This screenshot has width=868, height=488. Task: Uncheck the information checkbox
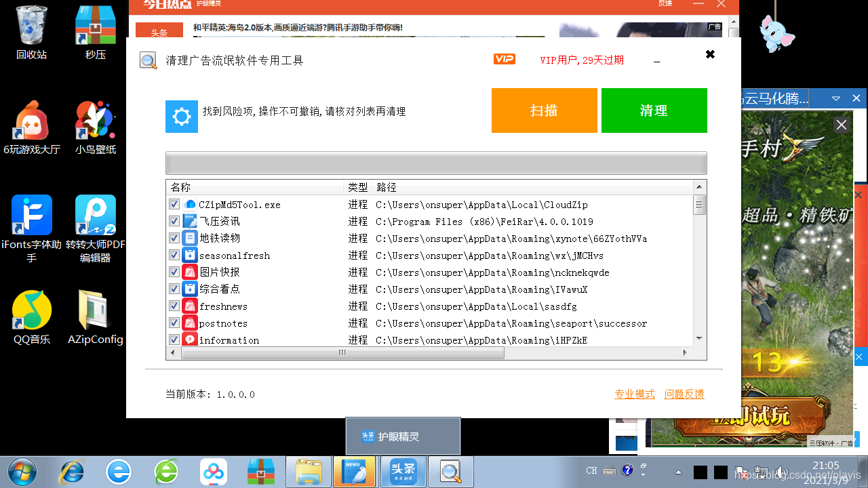pos(174,340)
